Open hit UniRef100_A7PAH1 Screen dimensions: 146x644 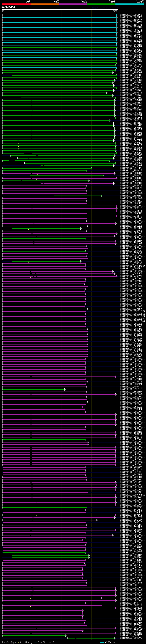[131, 27]
